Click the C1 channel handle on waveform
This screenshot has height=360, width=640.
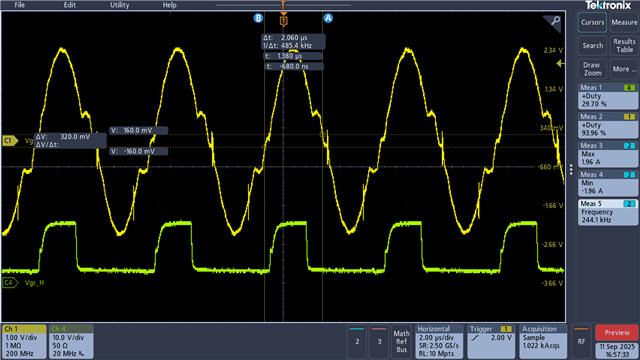click(x=10, y=141)
